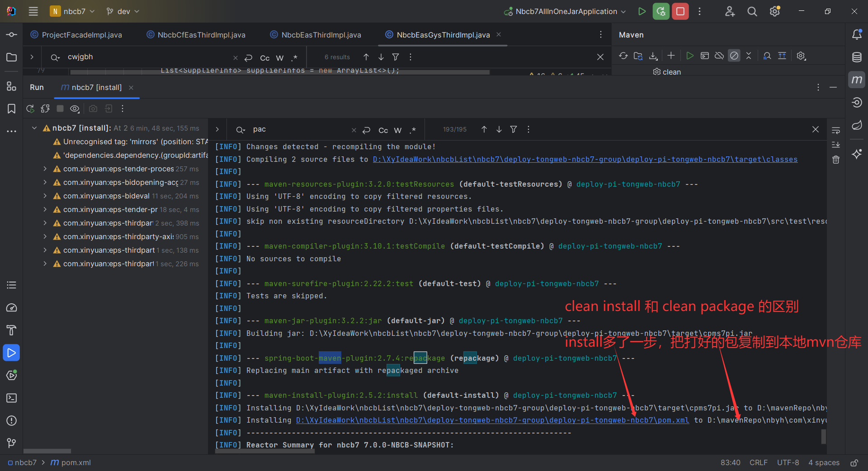Open view options eye dropdown in Run
This screenshot has height=471, width=868.
coord(75,108)
